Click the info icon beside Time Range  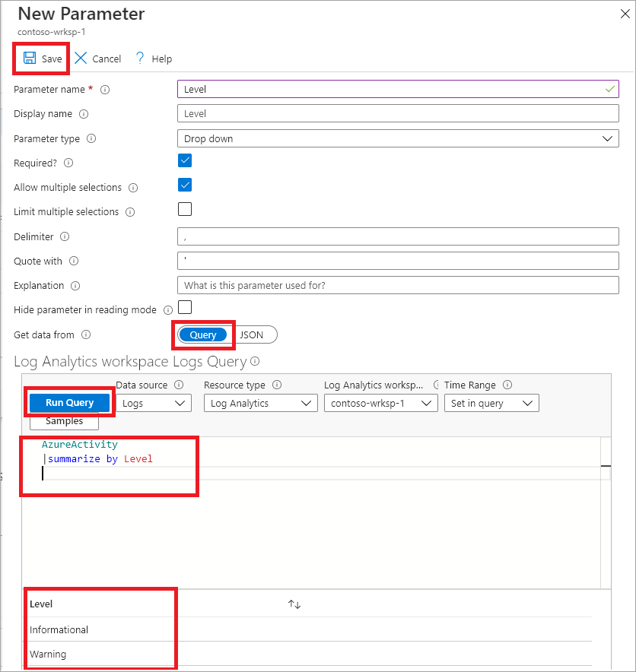507,385
